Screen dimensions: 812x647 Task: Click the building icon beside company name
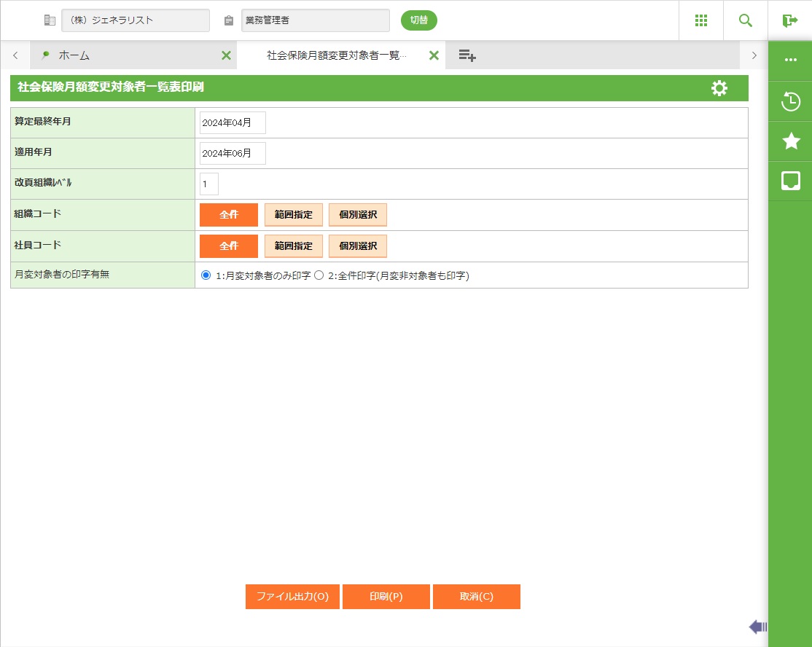tap(50, 20)
